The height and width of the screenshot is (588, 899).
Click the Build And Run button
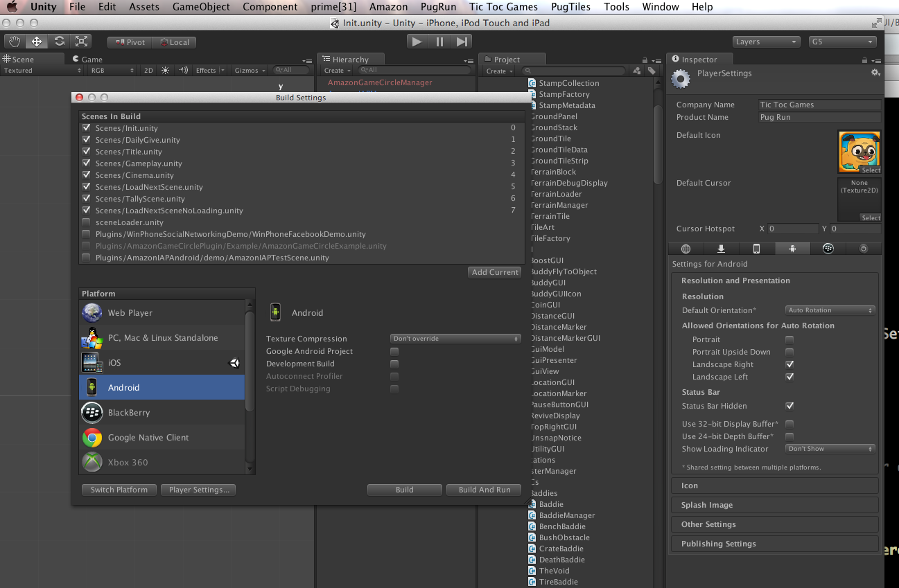(483, 490)
